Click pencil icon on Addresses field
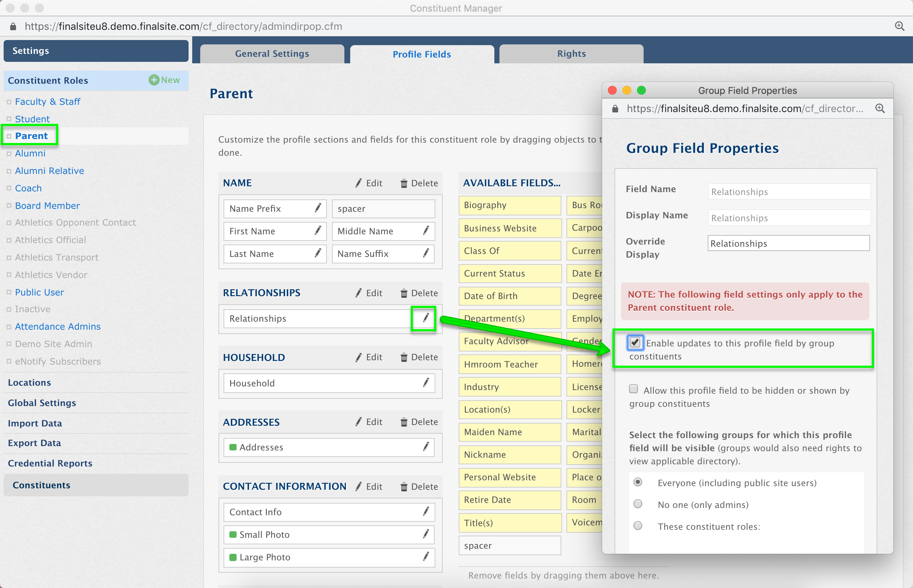 coord(426,447)
